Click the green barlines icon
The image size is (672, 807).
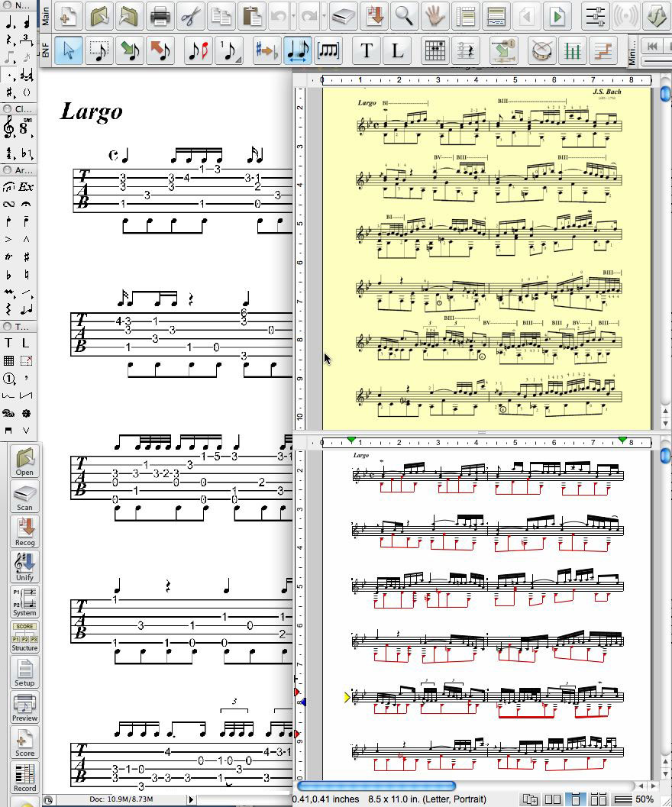coord(573,50)
